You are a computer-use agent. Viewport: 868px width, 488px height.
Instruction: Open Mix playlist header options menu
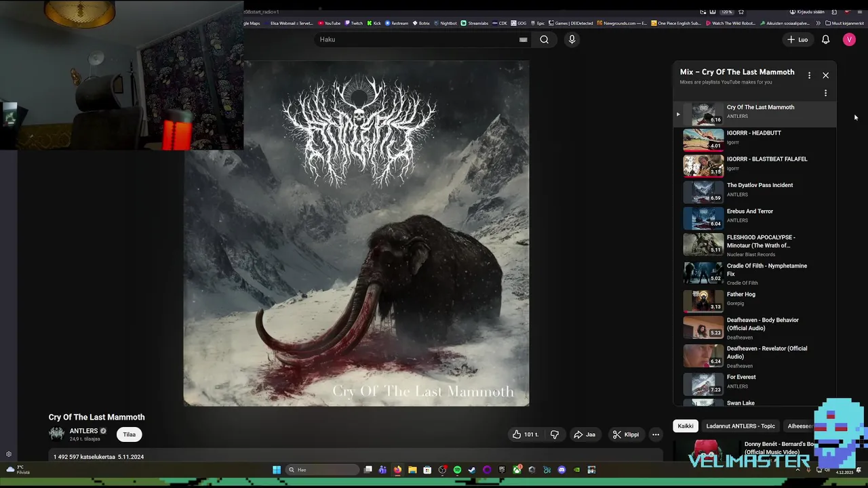[809, 75]
